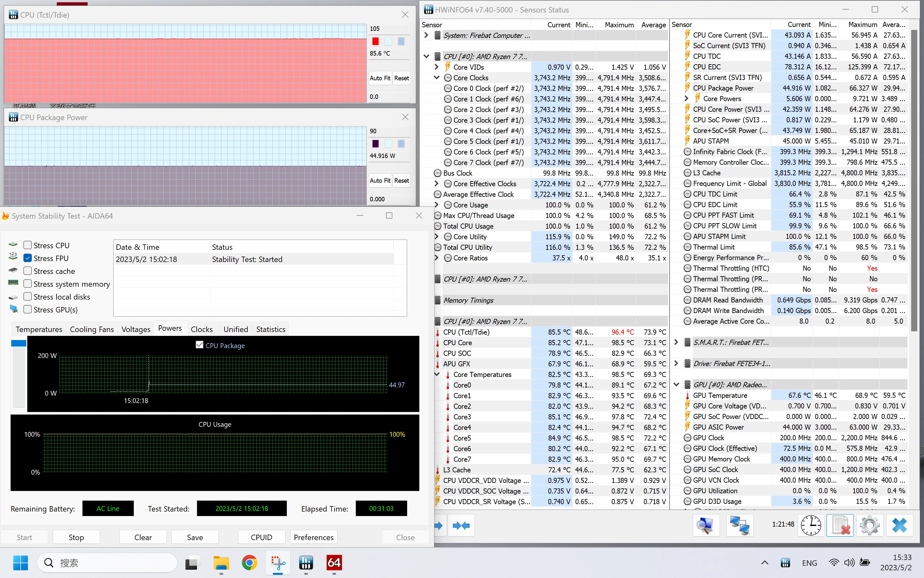
Task: Click the Clear button in AIDA64
Action: pyautogui.click(x=143, y=537)
